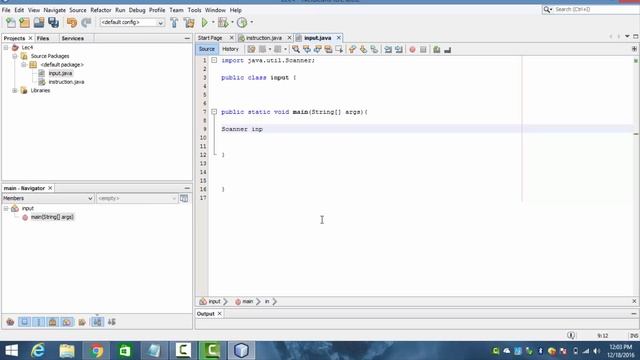The height and width of the screenshot is (360, 640).
Task: Toggle Show Inherited Members in Navigator
Action: pyautogui.click(x=10, y=322)
